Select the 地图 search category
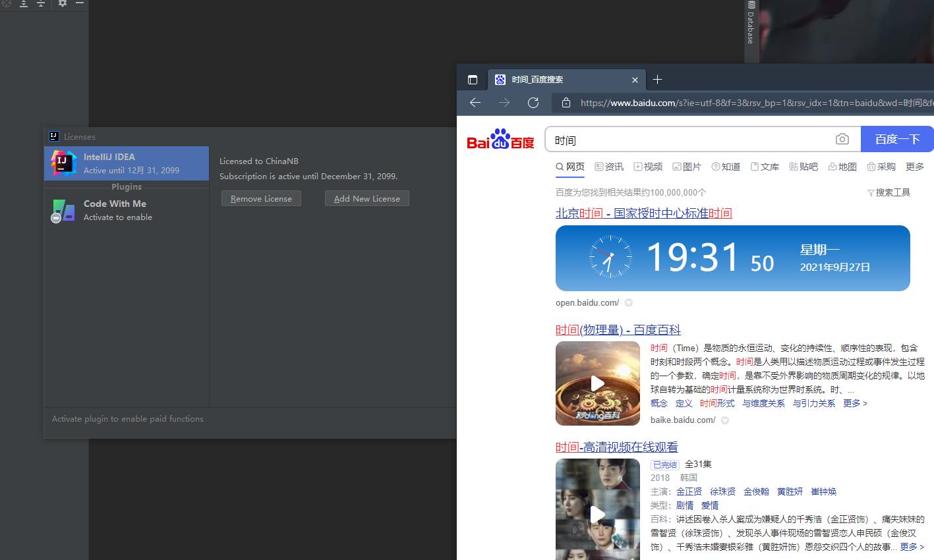Viewport: 934px width, 560px height. point(842,167)
